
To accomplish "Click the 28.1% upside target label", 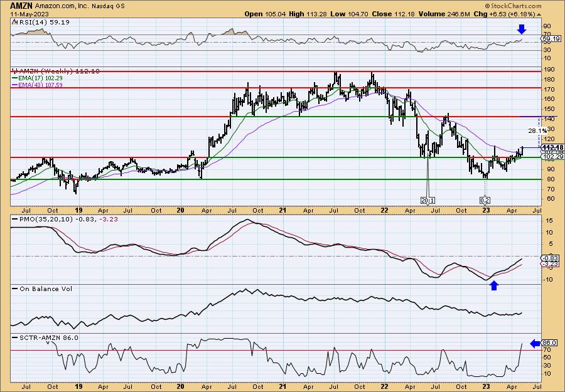I will click(537, 131).
